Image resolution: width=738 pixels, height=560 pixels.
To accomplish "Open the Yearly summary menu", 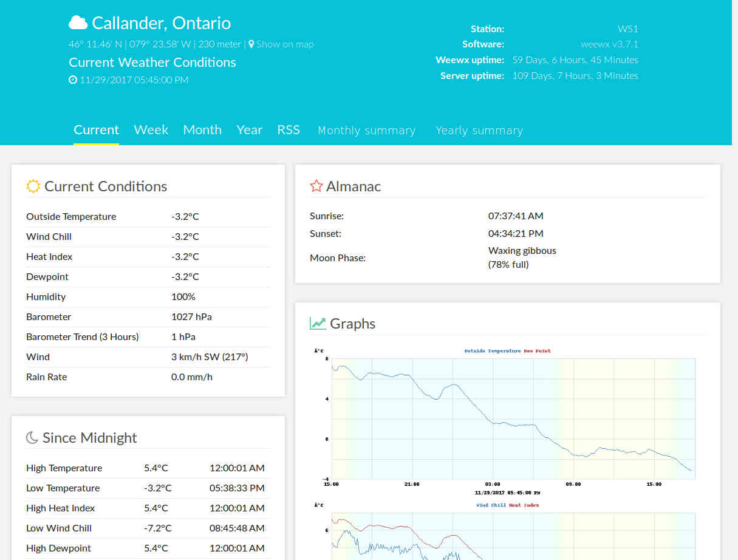I will (479, 131).
